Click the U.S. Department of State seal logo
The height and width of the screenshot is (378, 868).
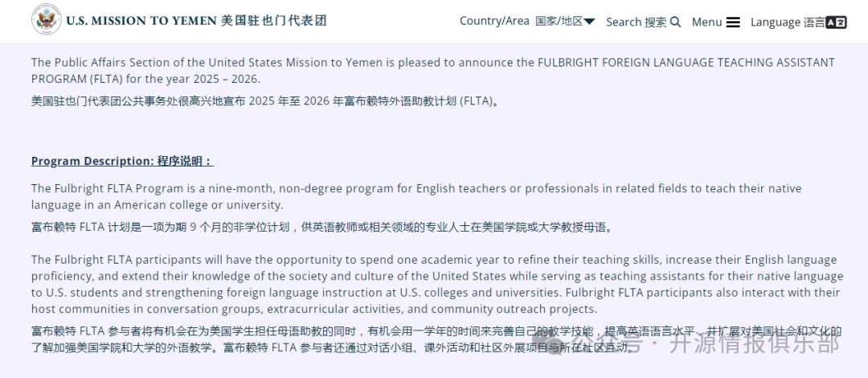(x=46, y=20)
